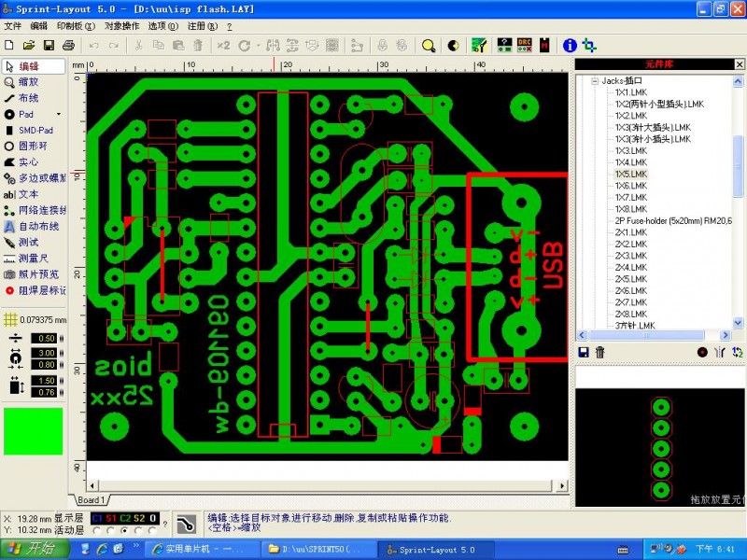Viewport: 747px width, 560px height.
Task: Toggle the S2 layer at bottom status bar
Action: click(x=139, y=517)
